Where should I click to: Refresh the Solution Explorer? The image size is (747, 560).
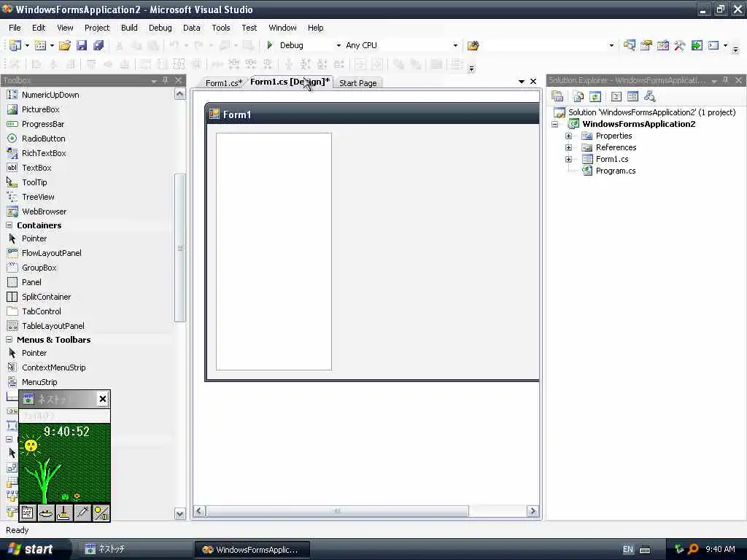point(595,97)
